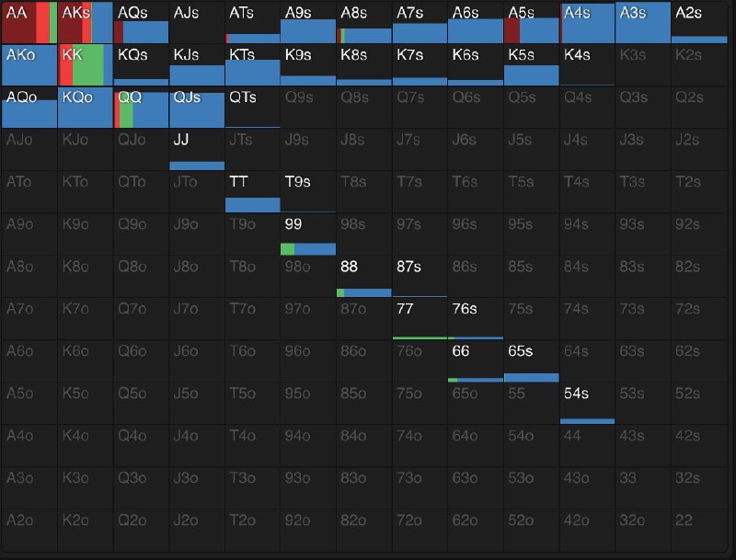This screenshot has width=736, height=560.
Task: Click the 66 hand cell
Action: [x=476, y=360]
